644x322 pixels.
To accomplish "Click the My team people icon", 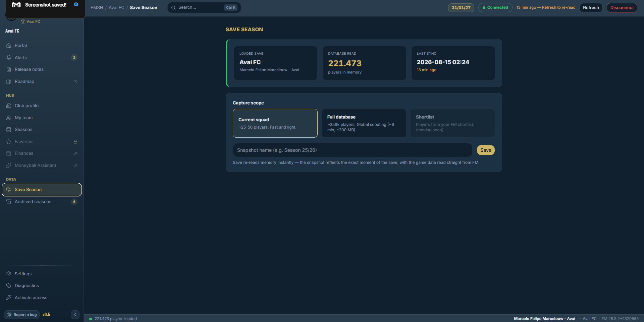I will [9, 118].
